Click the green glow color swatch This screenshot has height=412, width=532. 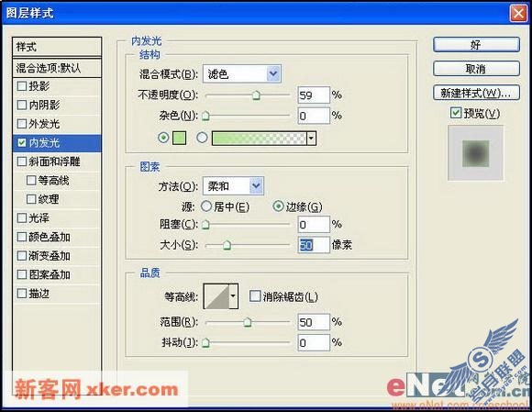point(179,139)
